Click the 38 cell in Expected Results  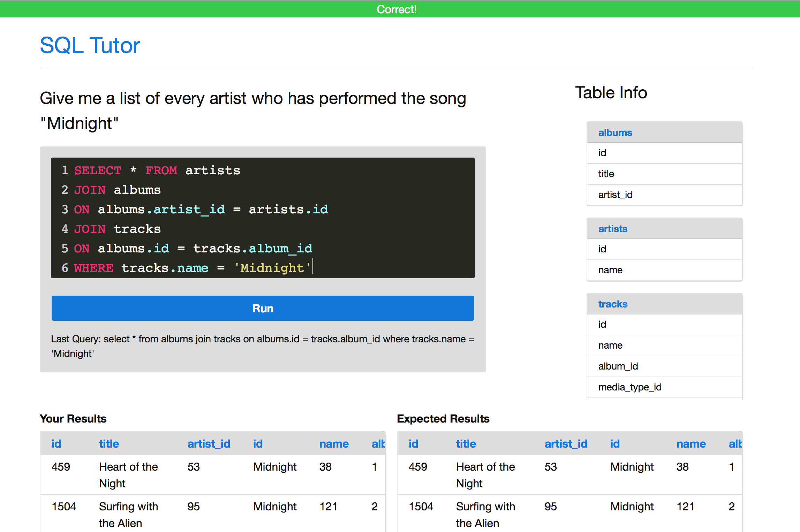tap(682, 467)
